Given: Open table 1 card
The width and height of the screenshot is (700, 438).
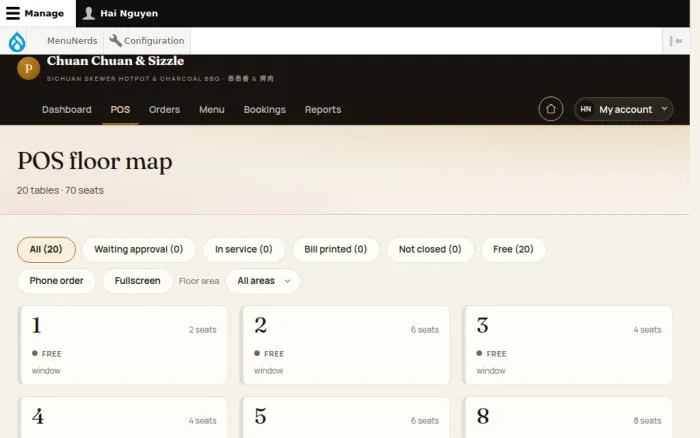Looking at the screenshot, I should tap(123, 345).
